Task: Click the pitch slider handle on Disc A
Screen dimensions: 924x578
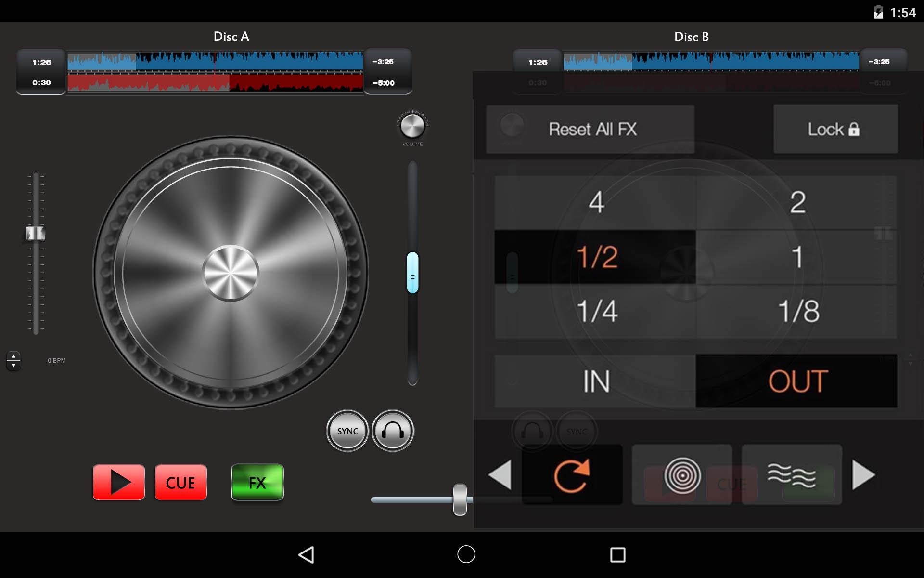Action: pyautogui.click(x=36, y=234)
